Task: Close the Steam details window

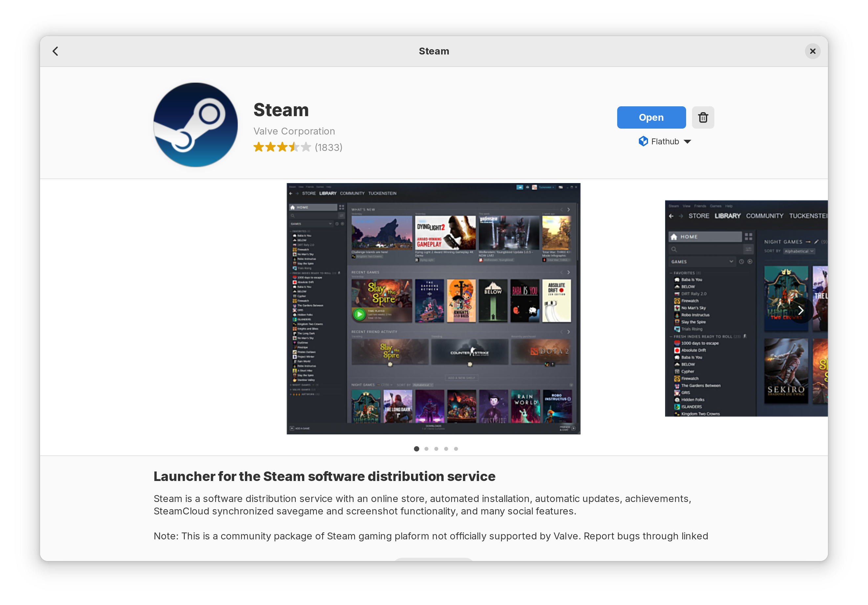Action: pos(813,51)
